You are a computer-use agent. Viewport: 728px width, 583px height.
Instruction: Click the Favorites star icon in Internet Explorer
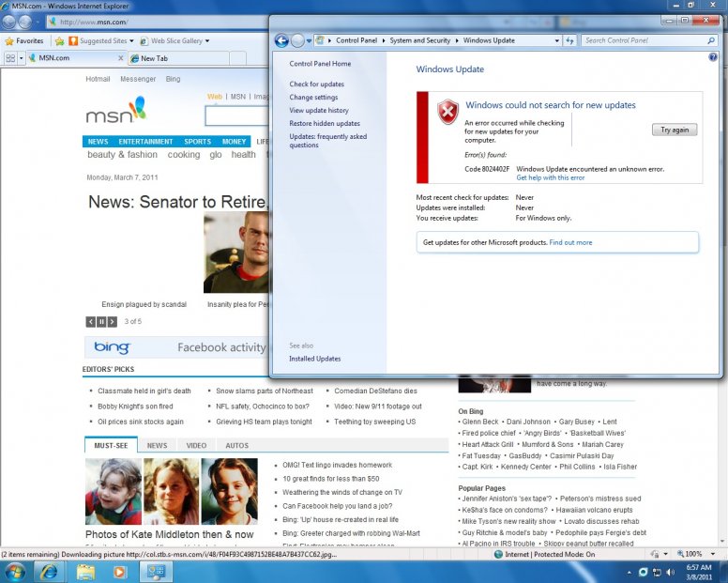point(9,41)
